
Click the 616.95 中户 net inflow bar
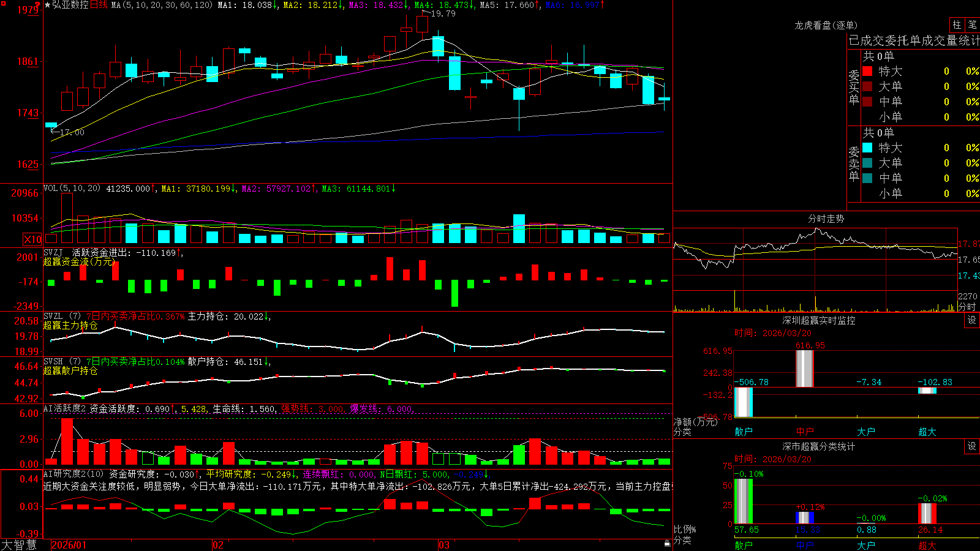(x=805, y=369)
